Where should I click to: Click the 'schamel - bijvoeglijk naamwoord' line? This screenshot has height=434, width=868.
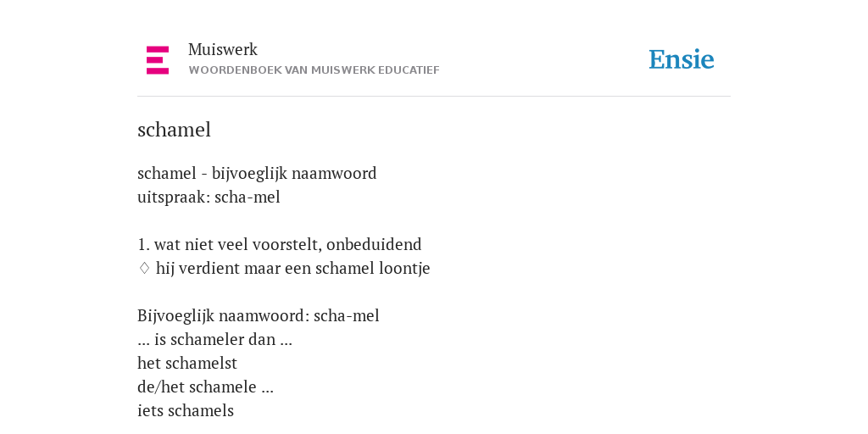(x=257, y=174)
